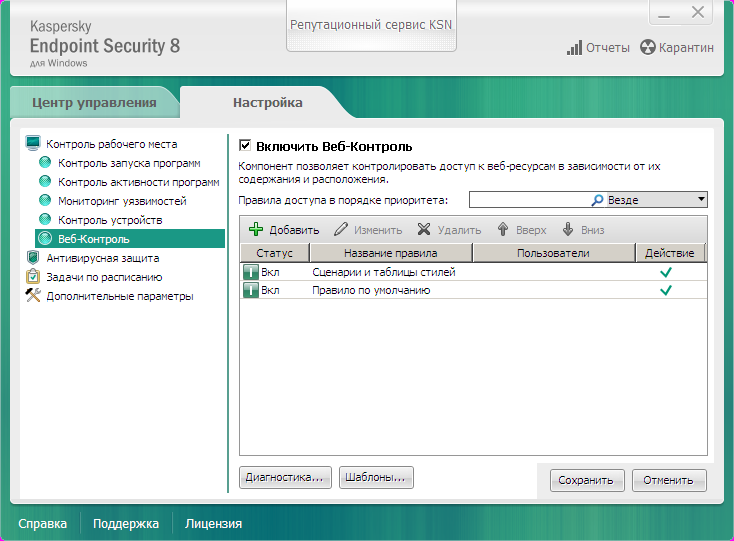The image size is (734, 541).
Task: Click the Отменить button
Action: tap(669, 480)
